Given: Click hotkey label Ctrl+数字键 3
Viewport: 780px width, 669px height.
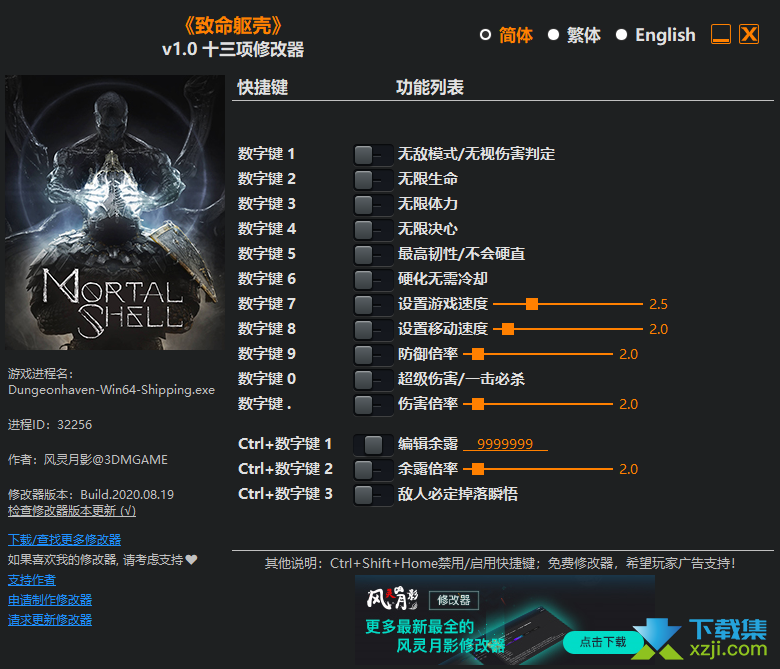Looking at the screenshot, I should tap(285, 494).
